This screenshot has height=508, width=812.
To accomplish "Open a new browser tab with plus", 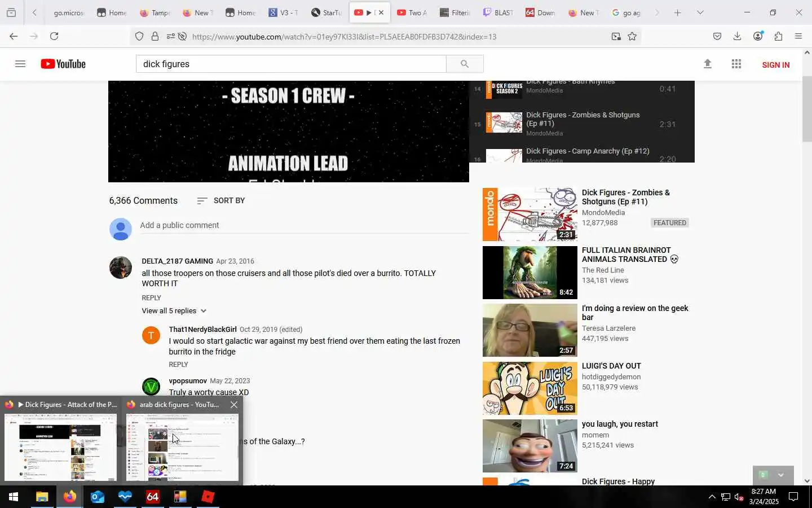I will click(x=678, y=12).
